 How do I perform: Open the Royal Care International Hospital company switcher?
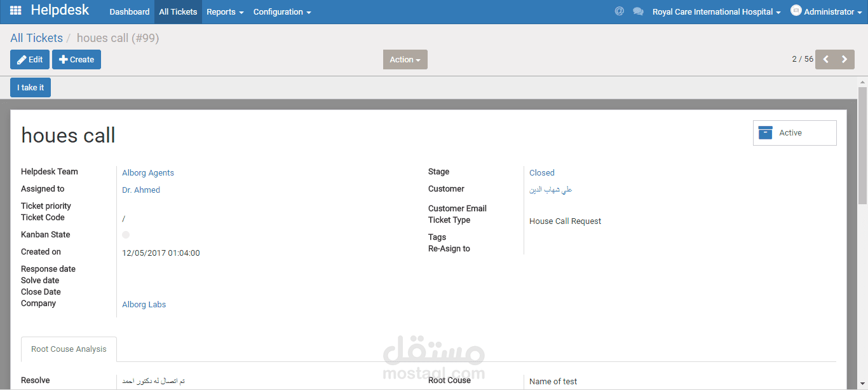point(716,11)
